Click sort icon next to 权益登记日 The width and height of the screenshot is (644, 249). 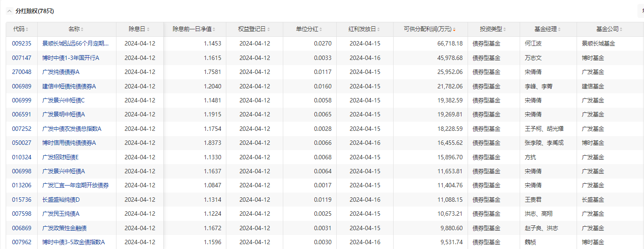pos(268,29)
